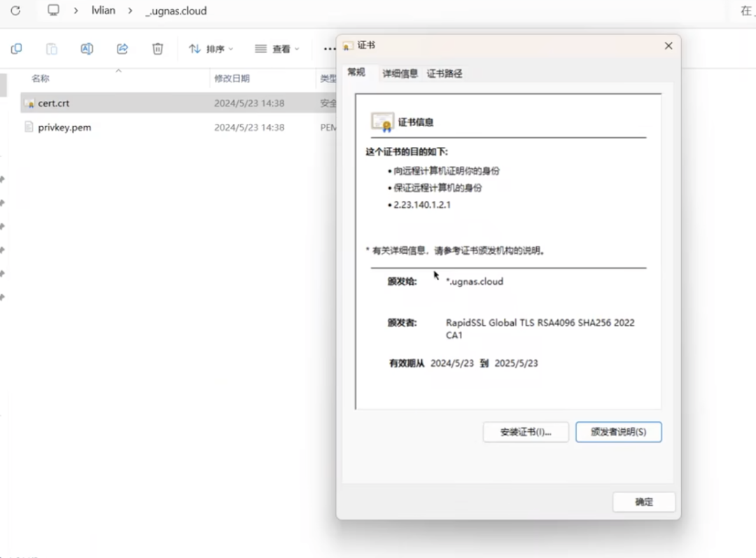Open the more options ellipsis menu
756x558 pixels.
329,49
